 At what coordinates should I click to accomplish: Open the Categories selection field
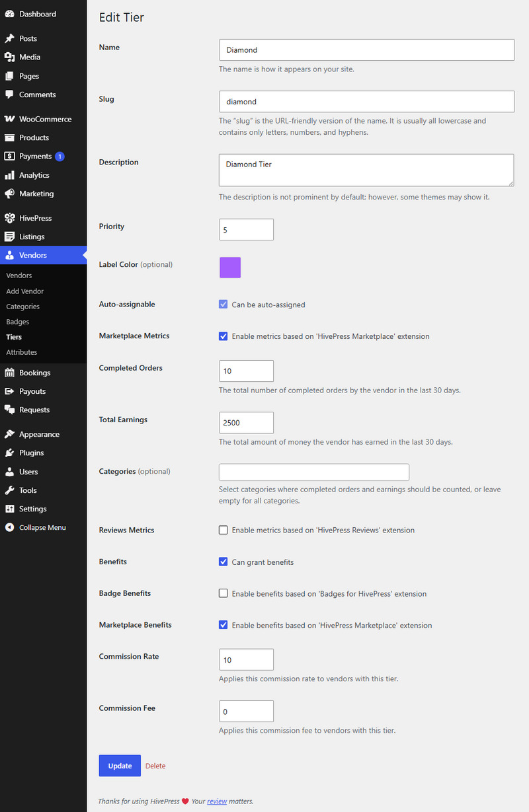tap(314, 472)
